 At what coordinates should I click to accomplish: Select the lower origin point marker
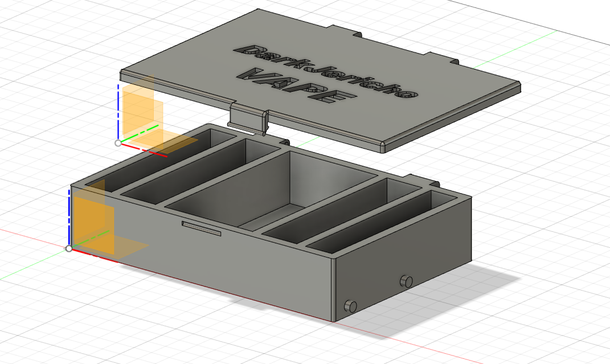pos(69,249)
